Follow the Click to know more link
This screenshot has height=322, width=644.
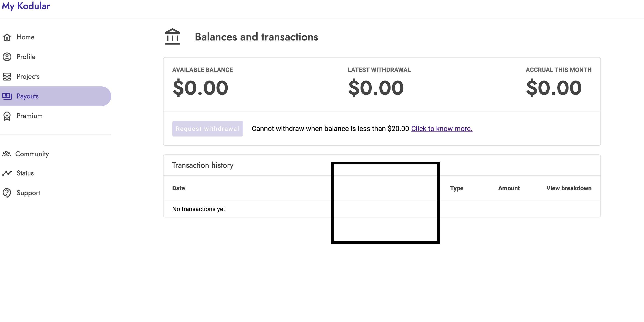tap(442, 128)
